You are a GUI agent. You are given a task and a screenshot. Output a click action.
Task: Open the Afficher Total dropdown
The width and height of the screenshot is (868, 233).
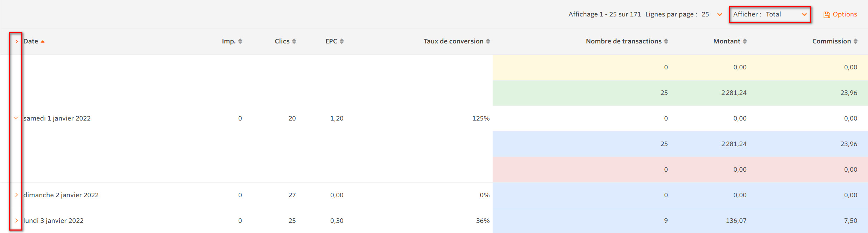pos(770,14)
